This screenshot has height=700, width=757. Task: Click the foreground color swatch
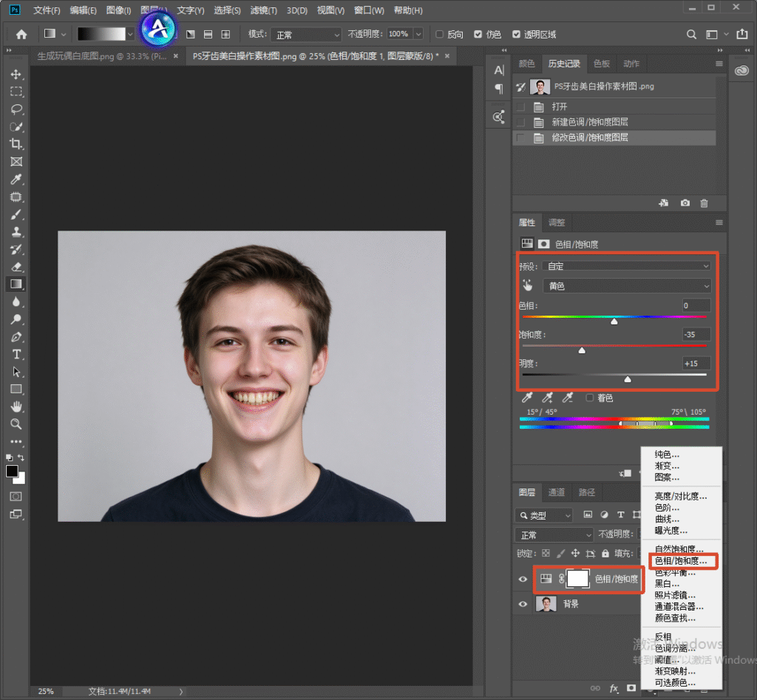point(12,471)
